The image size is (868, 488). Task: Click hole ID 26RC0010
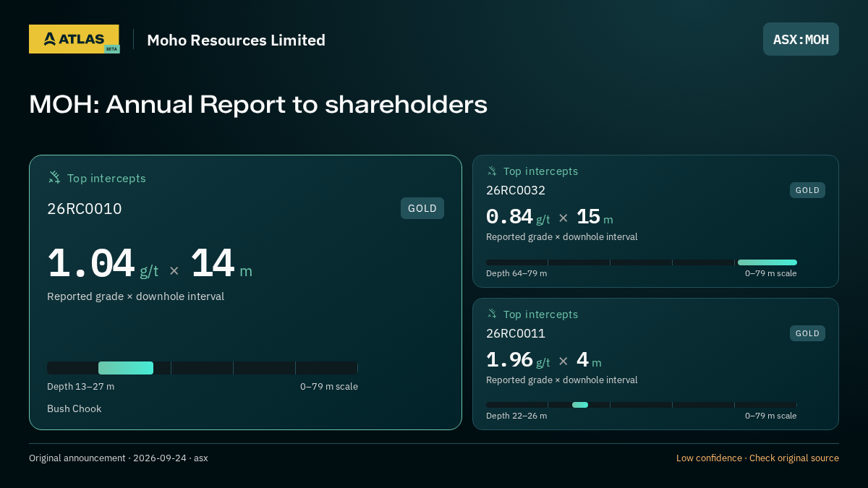[x=85, y=209]
